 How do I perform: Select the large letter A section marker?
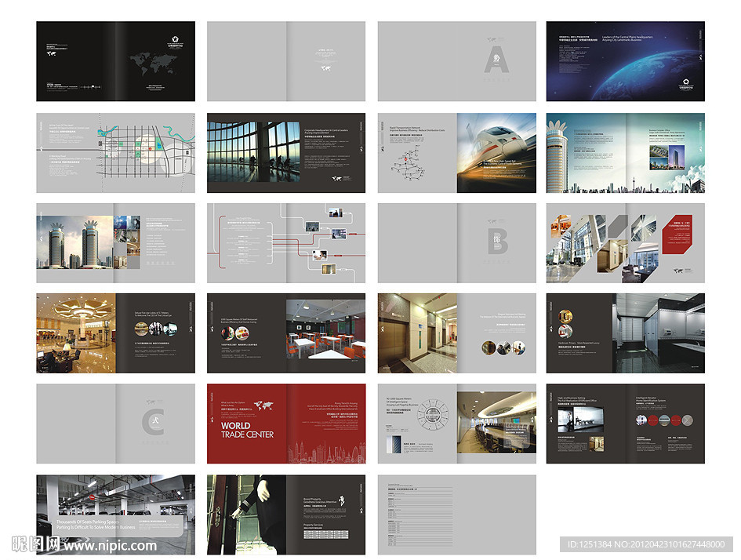coord(496,59)
